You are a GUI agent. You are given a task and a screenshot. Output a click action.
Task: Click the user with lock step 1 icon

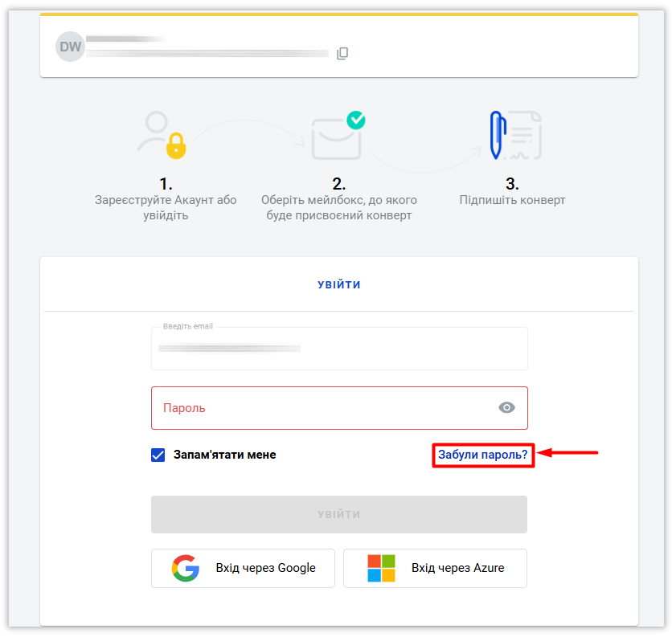pos(162,135)
